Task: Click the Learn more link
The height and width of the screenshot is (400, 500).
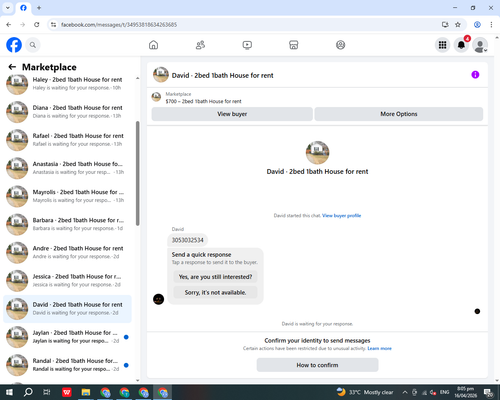Action: pos(379,348)
